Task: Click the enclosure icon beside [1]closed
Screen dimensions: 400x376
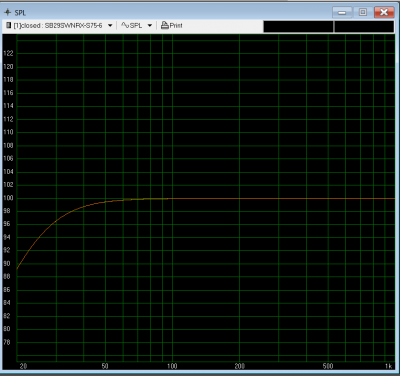Action: click(9, 25)
